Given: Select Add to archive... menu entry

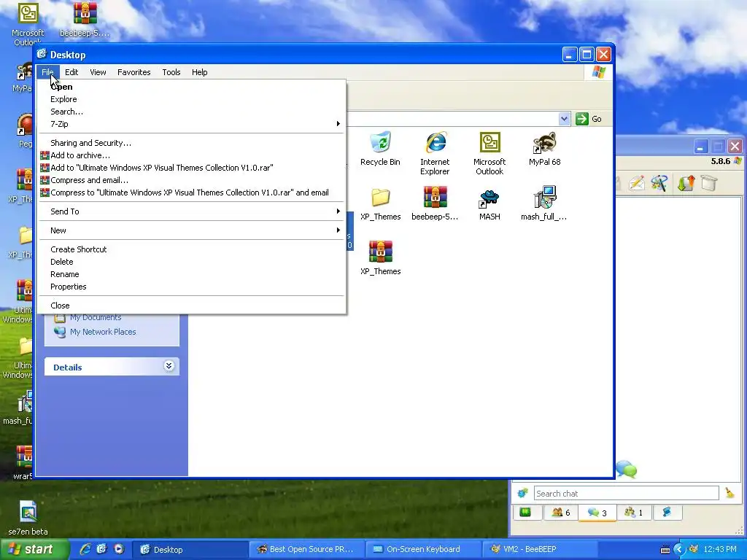Looking at the screenshot, I should [x=192, y=155].
